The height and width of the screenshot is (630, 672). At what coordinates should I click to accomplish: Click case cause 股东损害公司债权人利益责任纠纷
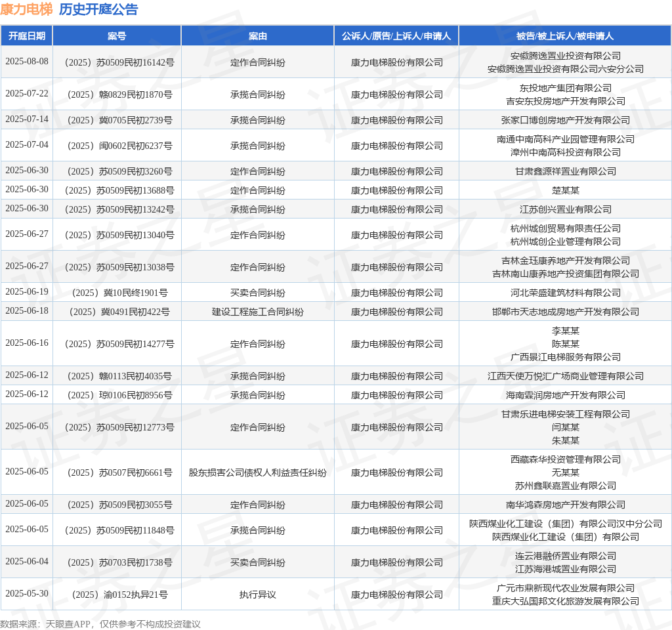[x=257, y=472]
